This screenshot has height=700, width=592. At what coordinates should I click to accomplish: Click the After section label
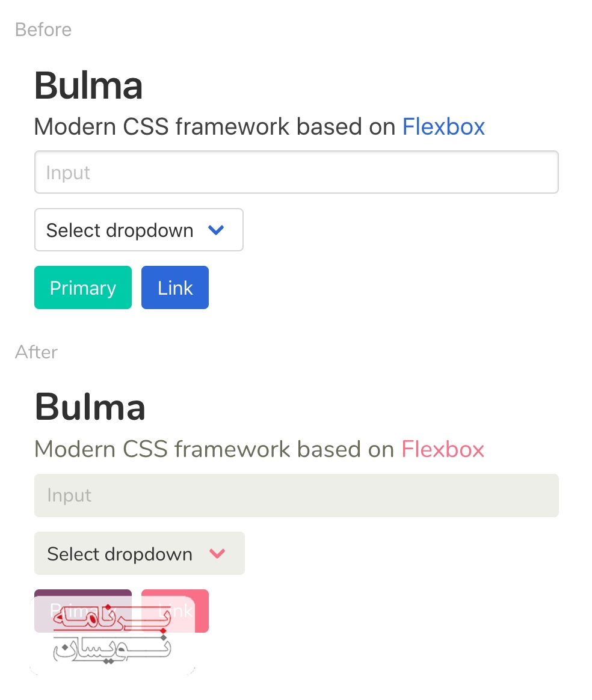(37, 352)
